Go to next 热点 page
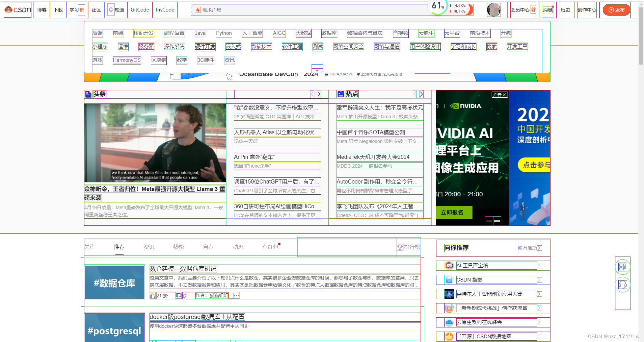This screenshot has height=342, width=644. [x=421, y=94]
